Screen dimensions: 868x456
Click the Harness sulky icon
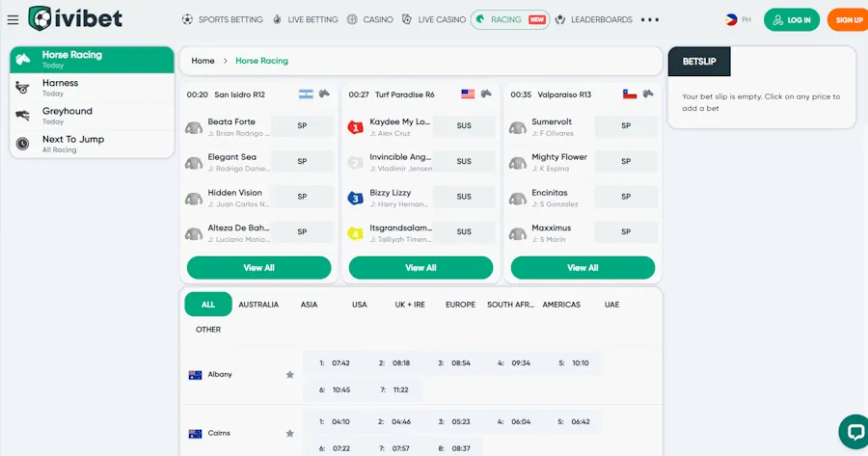(x=23, y=88)
